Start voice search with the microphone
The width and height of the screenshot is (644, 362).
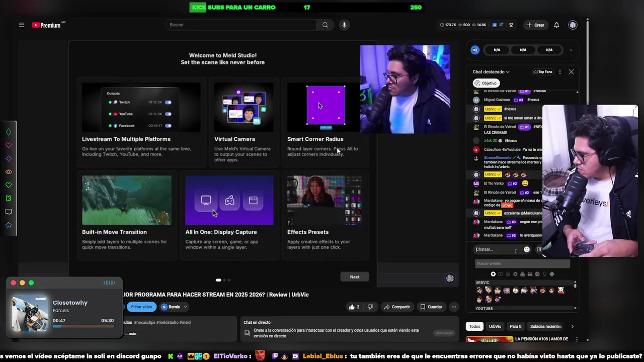pyautogui.click(x=344, y=25)
